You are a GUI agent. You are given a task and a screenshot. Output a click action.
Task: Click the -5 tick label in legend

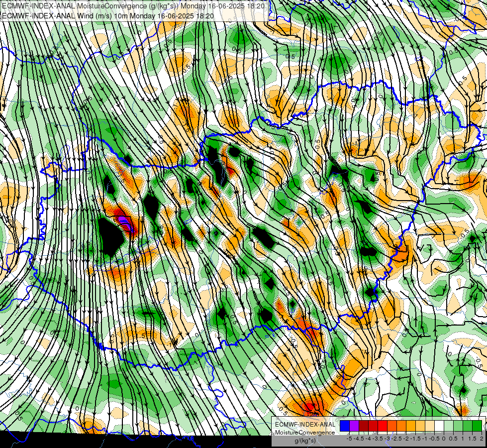coord(349,439)
